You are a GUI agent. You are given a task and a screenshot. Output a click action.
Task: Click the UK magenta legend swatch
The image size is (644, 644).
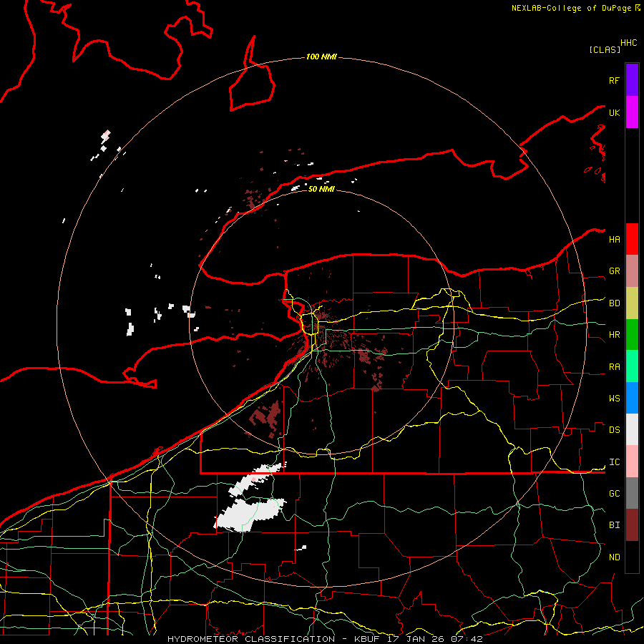[x=632, y=112]
